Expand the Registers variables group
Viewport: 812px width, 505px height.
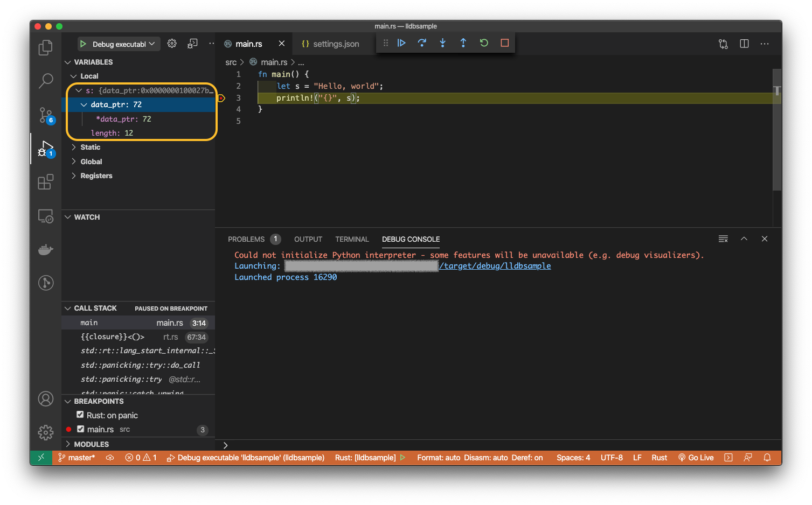[x=96, y=176]
